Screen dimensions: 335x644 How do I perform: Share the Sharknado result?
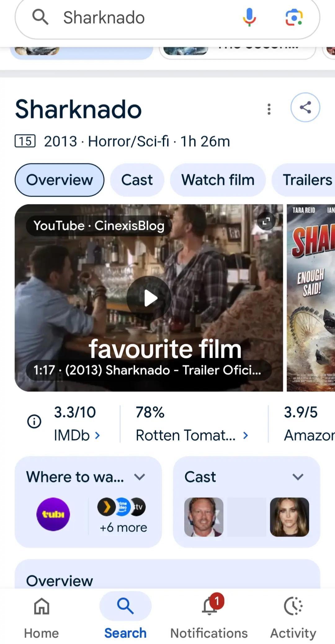click(x=305, y=107)
